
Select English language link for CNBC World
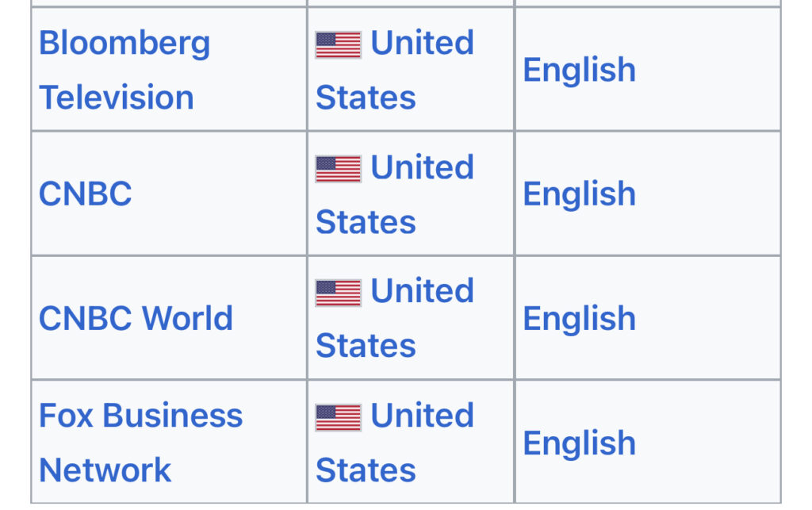click(x=579, y=319)
